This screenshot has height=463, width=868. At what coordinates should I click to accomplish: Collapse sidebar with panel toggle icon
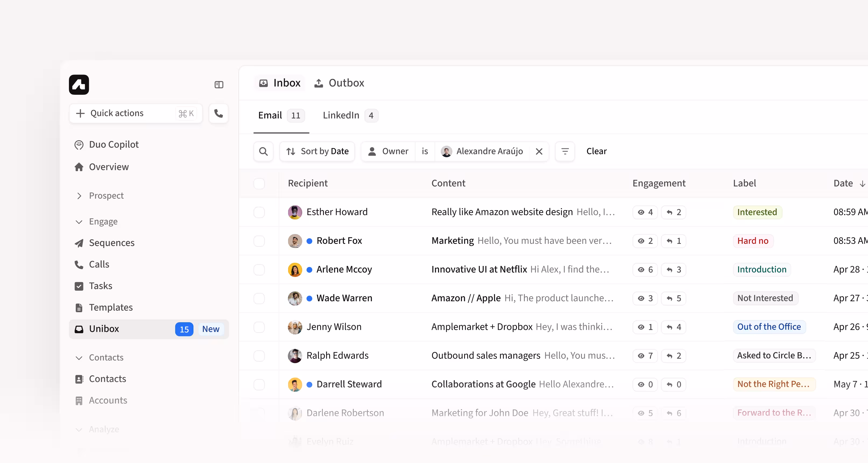click(219, 85)
